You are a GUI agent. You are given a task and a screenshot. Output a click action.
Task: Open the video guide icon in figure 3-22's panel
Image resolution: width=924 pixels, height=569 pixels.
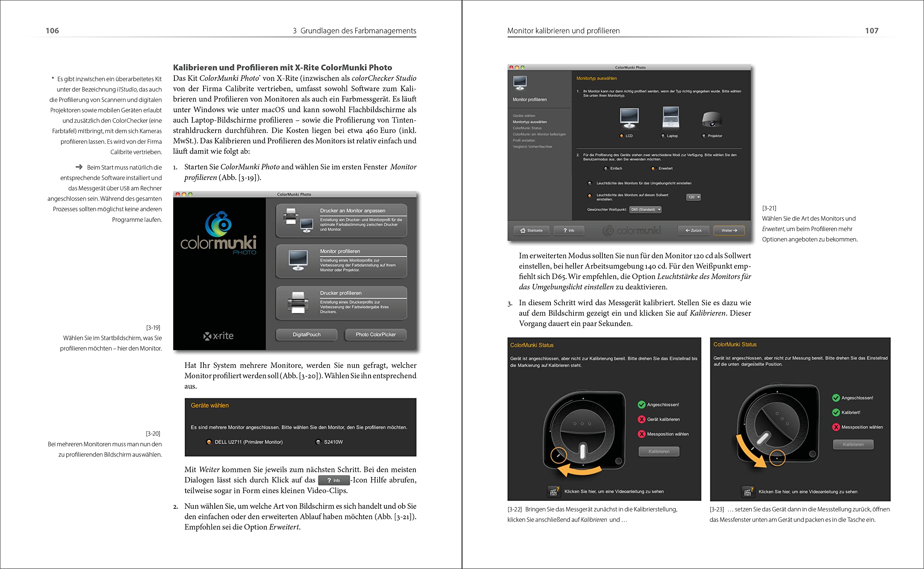553,491
